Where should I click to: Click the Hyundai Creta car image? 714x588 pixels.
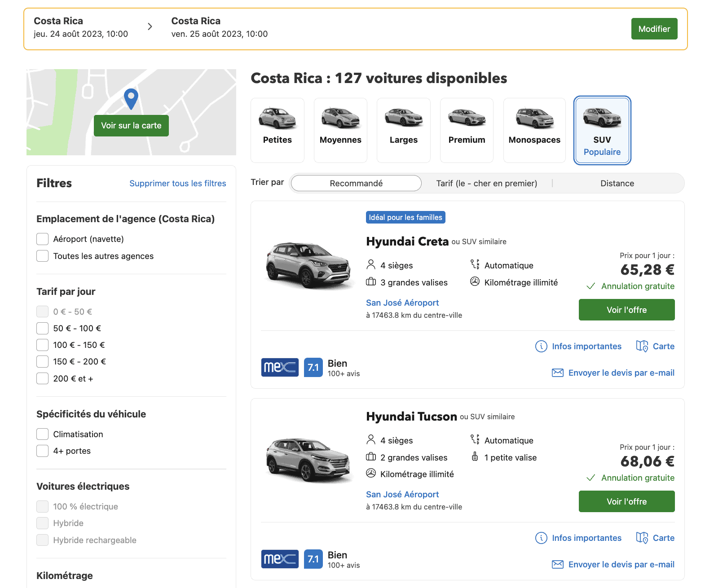[x=309, y=266]
